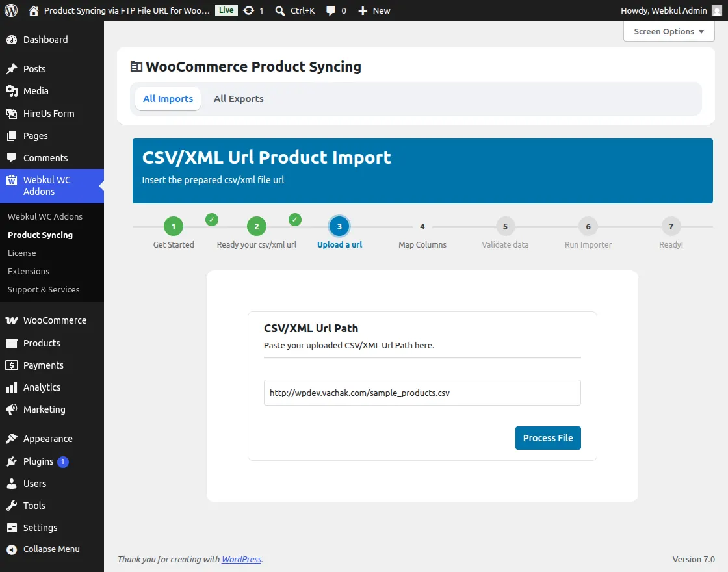Open the site home icon link
This screenshot has height=572, width=728.
(33, 10)
